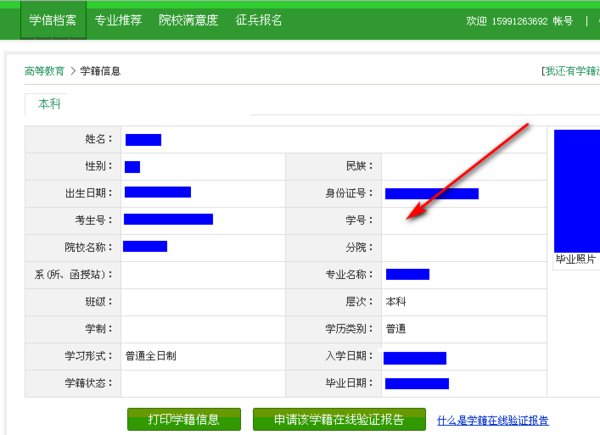The width and height of the screenshot is (600, 435).
Task: Click the 专业名称 field label
Action: [349, 275]
